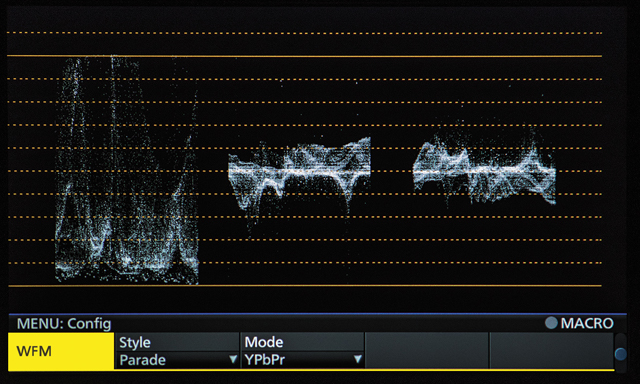Screen dimensions: 640x384
Task: Open the Style dropdown showing Parade
Action: click(x=177, y=360)
